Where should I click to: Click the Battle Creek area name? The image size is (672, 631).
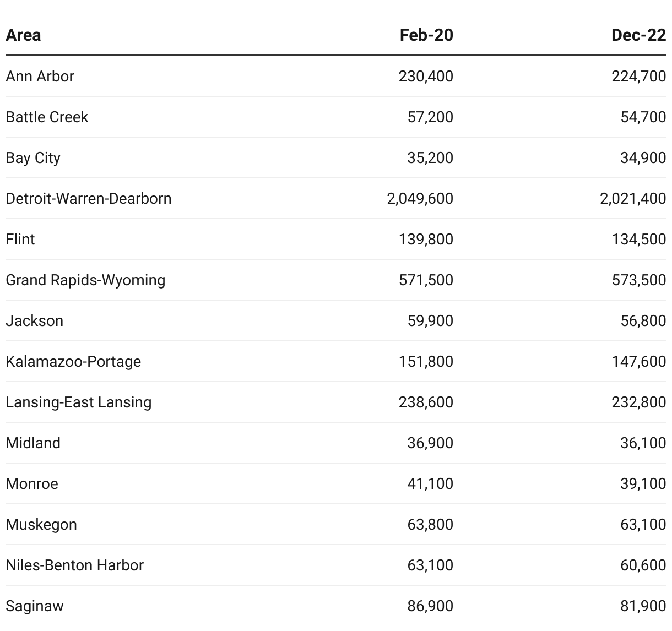[47, 117]
